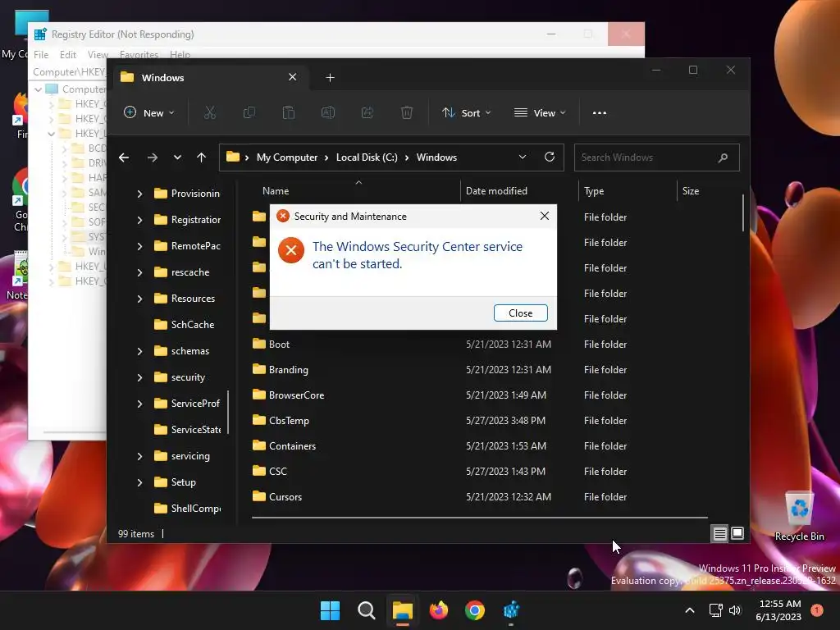840x630 pixels.
Task: Open the clock and date in taskbar
Action: (779, 610)
